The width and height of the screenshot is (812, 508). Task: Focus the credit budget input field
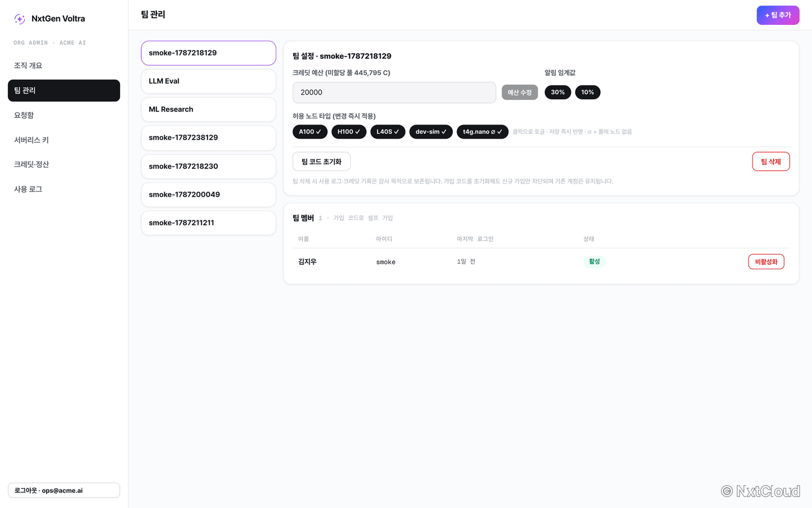[394, 92]
